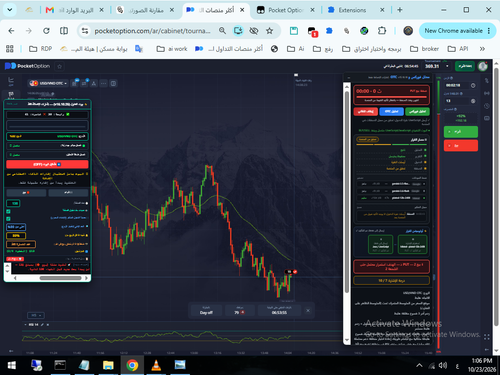Open VLC from Windows taskbar
The image size is (500, 375).
(x=156, y=365)
